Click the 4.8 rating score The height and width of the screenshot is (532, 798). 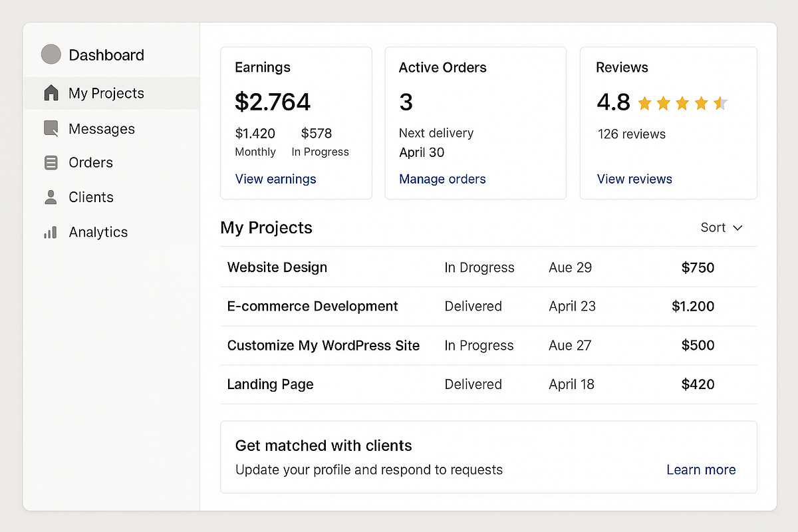click(x=613, y=102)
